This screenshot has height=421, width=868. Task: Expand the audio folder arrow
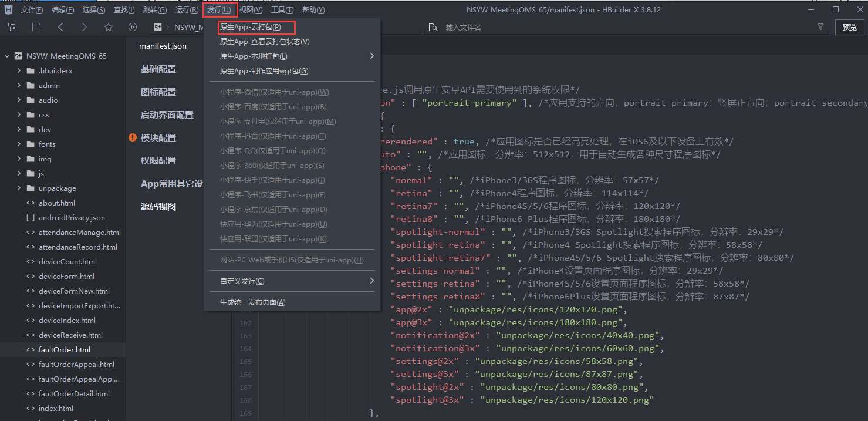[19, 100]
